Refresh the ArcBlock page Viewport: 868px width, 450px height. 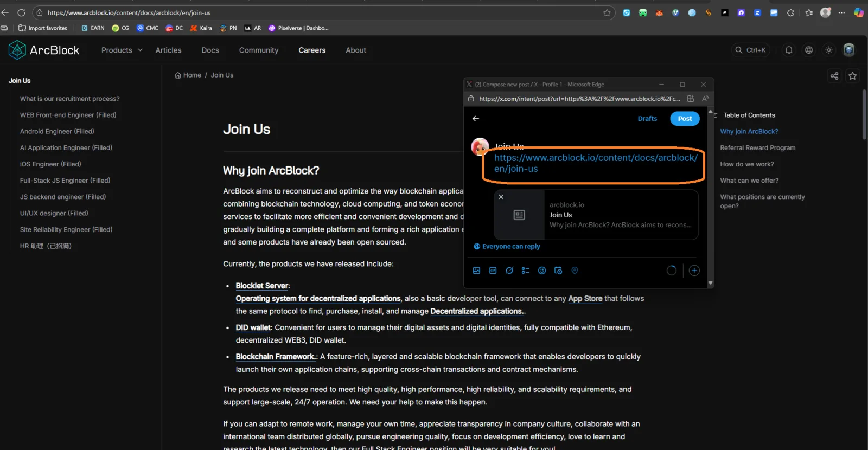pyautogui.click(x=22, y=12)
